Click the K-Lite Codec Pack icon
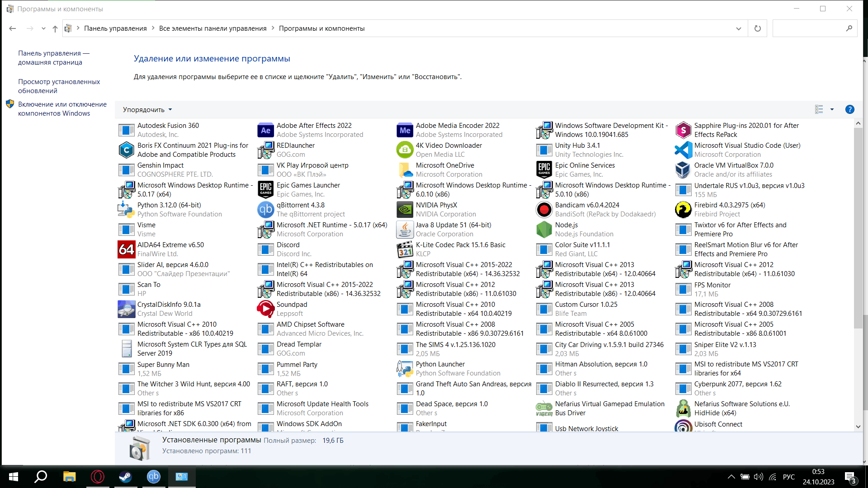Screen dimensions: 868x488 (x=405, y=249)
